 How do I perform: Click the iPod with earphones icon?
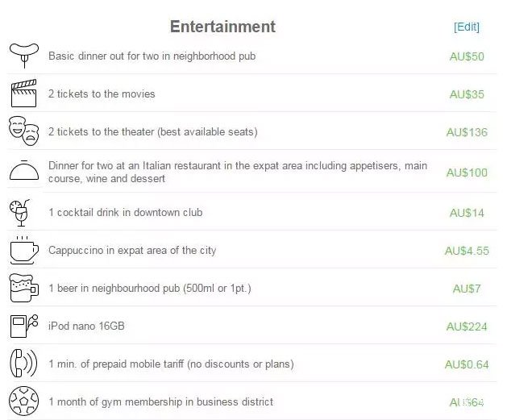(23, 326)
